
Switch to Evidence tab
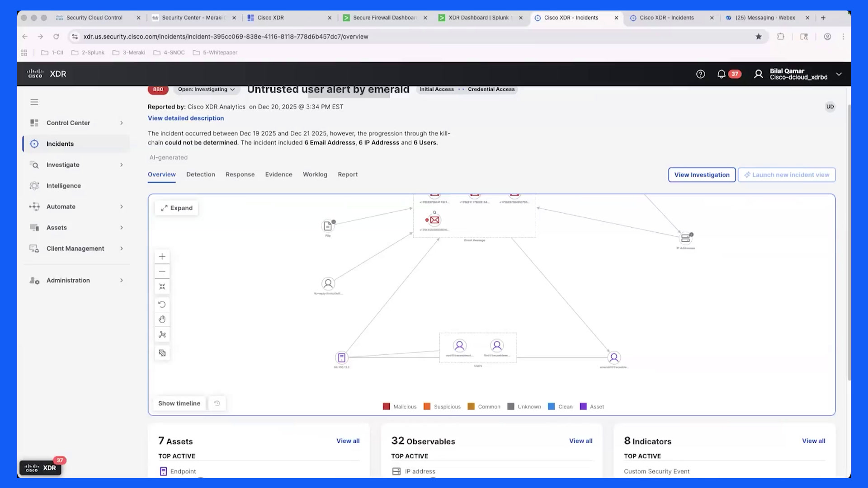278,174
